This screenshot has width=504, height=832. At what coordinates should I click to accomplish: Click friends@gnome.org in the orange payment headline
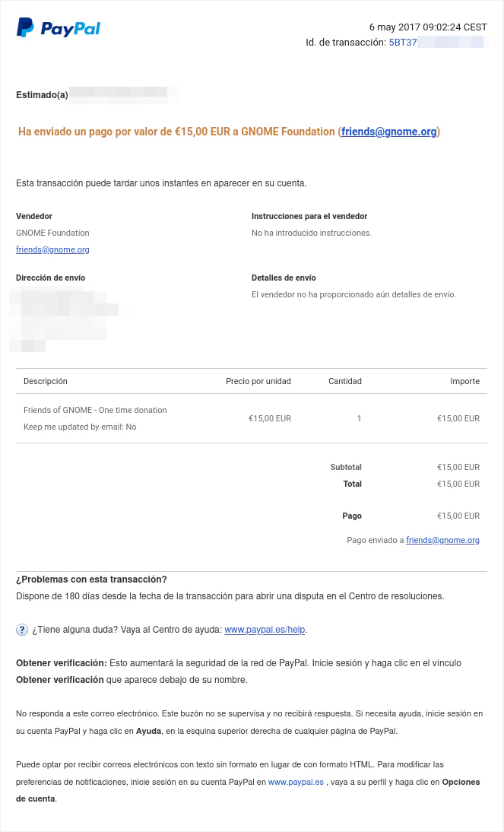pos(389,132)
